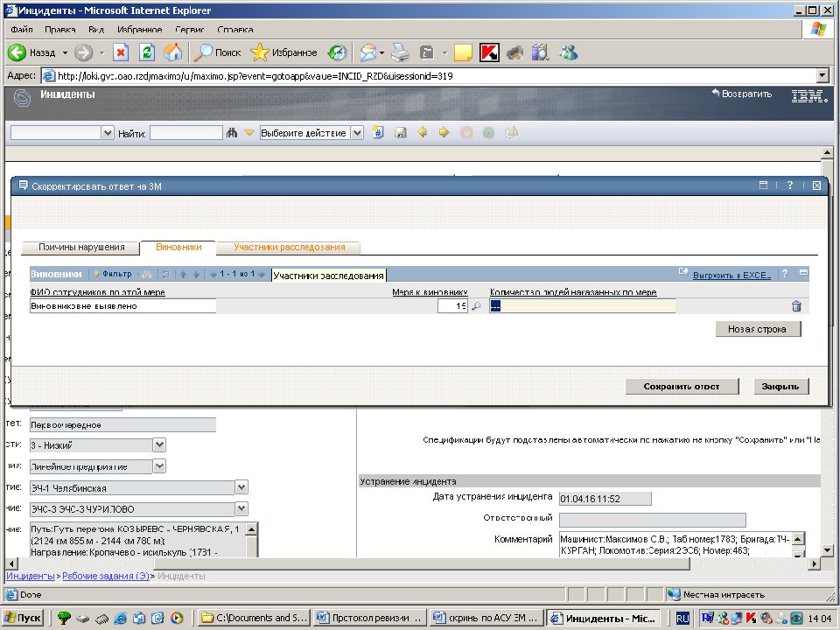
Task: Go to the next record with the right arrow
Action: (444, 132)
